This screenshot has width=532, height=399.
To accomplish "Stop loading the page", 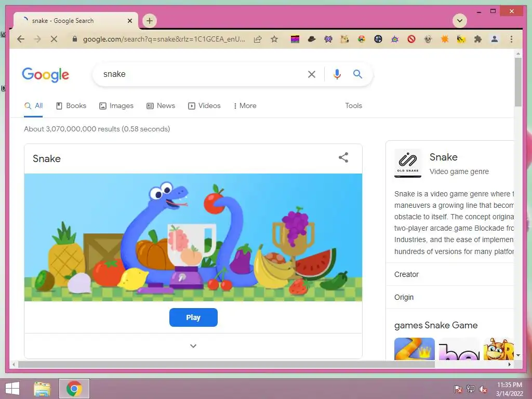I will tap(54, 39).
